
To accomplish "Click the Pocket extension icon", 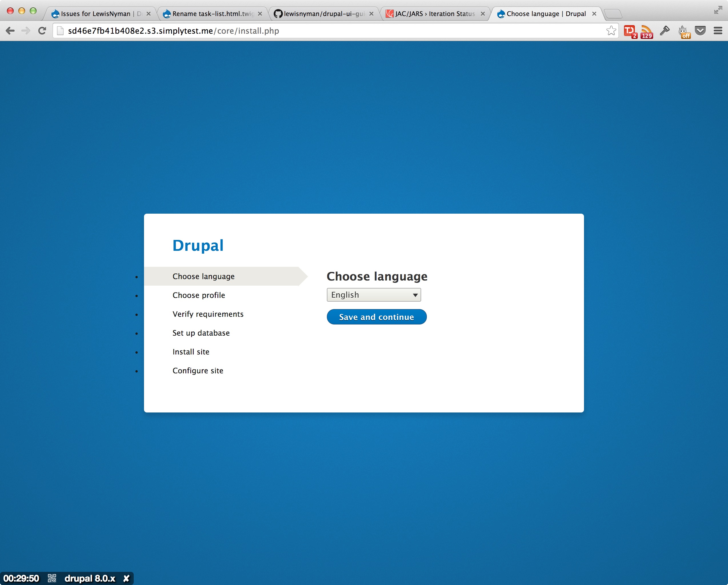I will point(701,31).
